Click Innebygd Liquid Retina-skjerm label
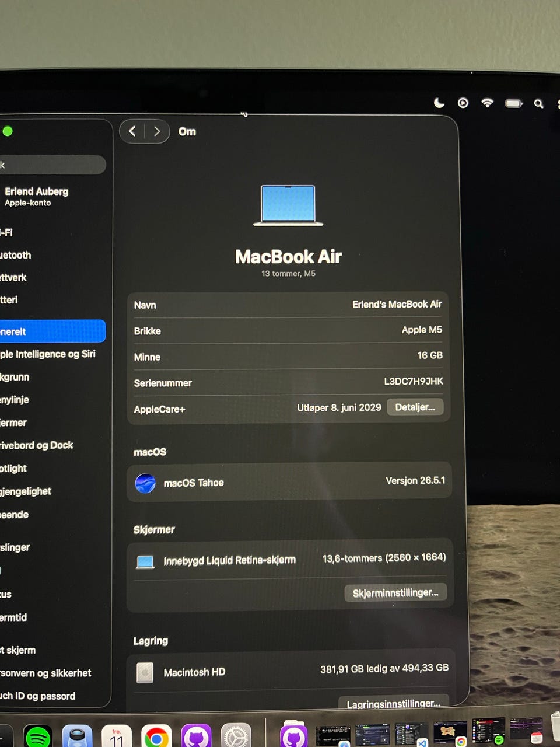Screen dimensions: 560x747 pos(229,560)
